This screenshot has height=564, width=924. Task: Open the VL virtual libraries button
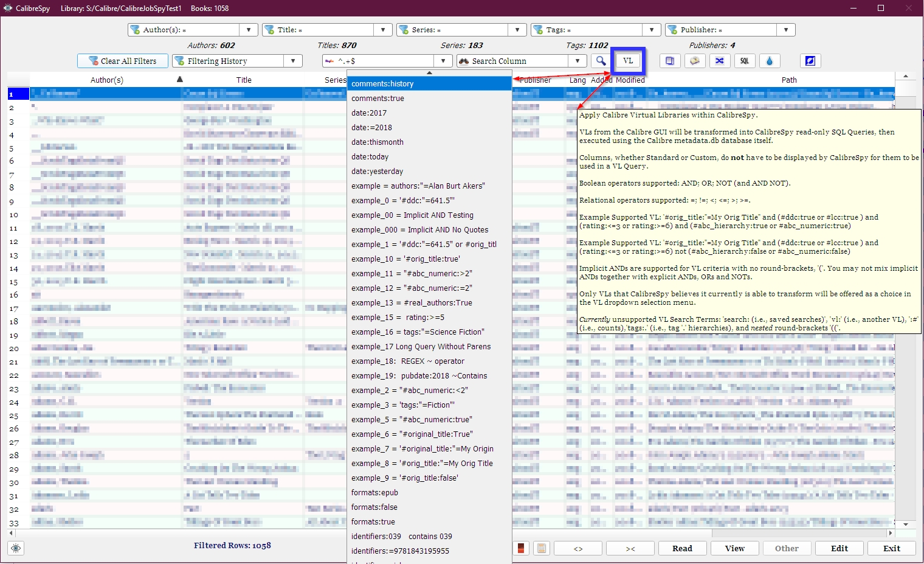tap(628, 61)
